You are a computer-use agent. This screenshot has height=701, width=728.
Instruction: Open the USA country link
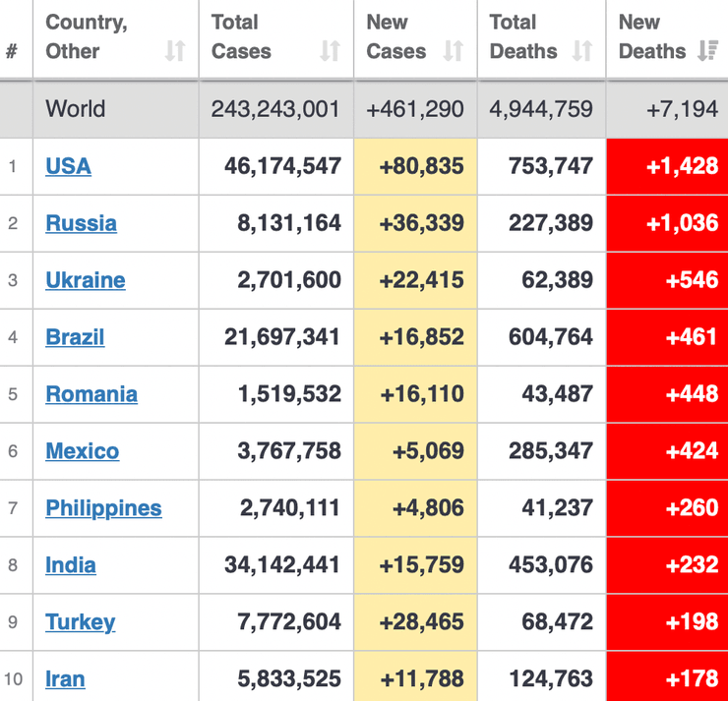point(68,166)
